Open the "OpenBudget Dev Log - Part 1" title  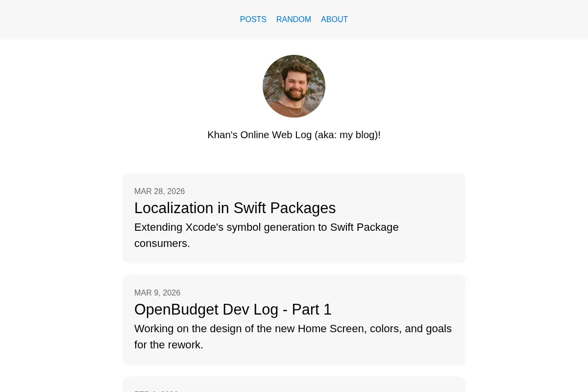233,310
